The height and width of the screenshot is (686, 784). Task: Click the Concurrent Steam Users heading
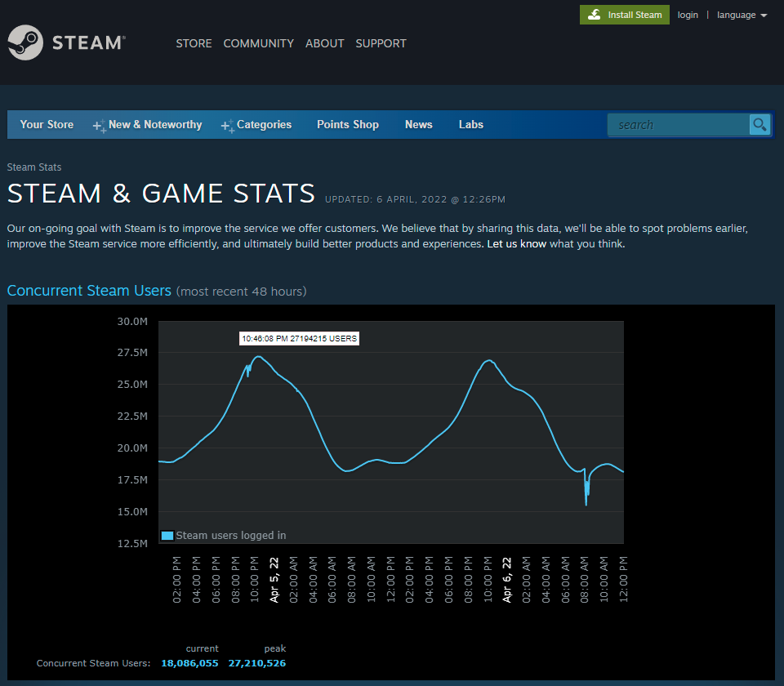[89, 291]
